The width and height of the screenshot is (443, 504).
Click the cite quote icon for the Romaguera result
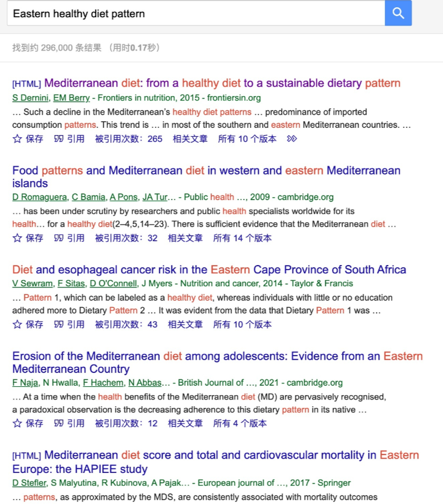click(x=58, y=238)
